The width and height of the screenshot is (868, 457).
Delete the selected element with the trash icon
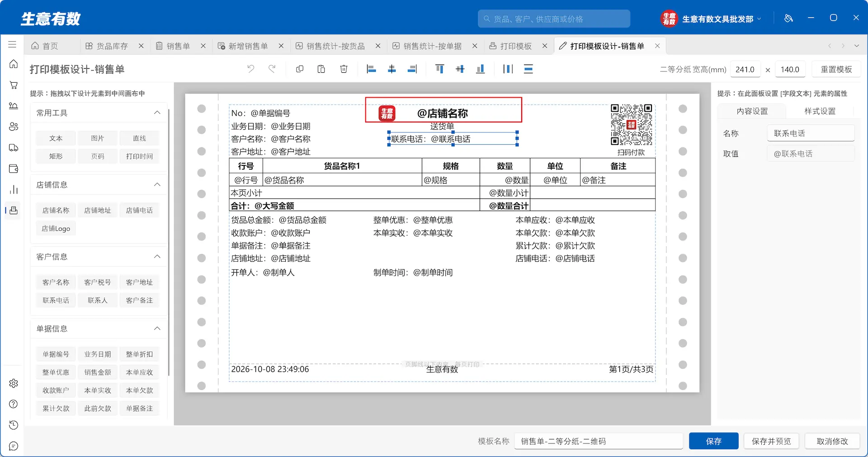pos(344,69)
